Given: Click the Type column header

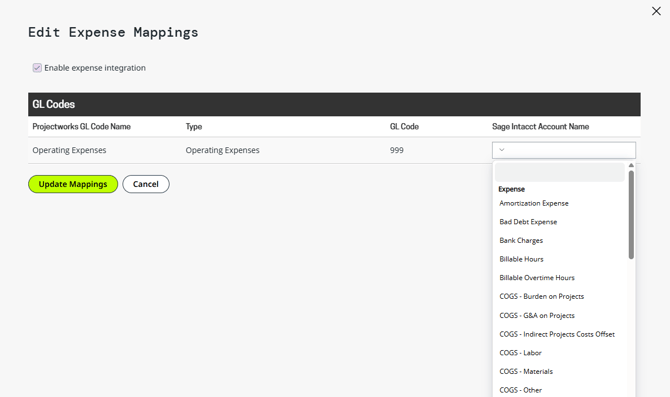Looking at the screenshot, I should click(x=194, y=126).
